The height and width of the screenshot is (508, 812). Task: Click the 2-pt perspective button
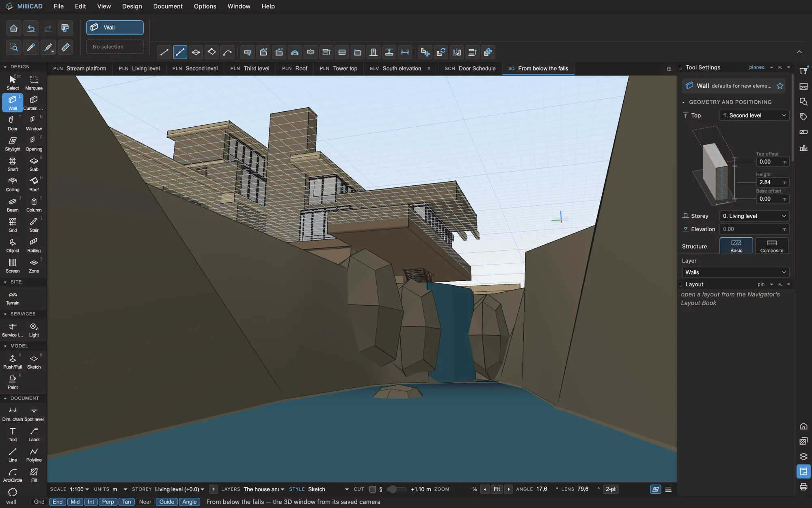tap(611, 489)
